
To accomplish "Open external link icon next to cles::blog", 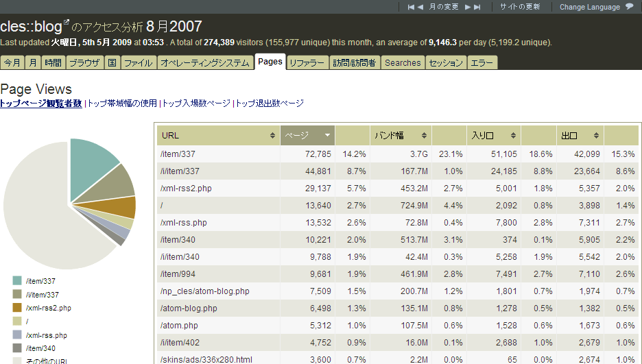I will tap(67, 23).
